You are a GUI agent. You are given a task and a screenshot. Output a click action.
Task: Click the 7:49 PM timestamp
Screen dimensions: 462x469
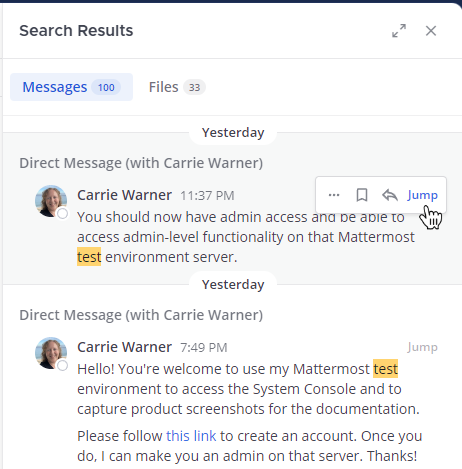click(x=204, y=348)
